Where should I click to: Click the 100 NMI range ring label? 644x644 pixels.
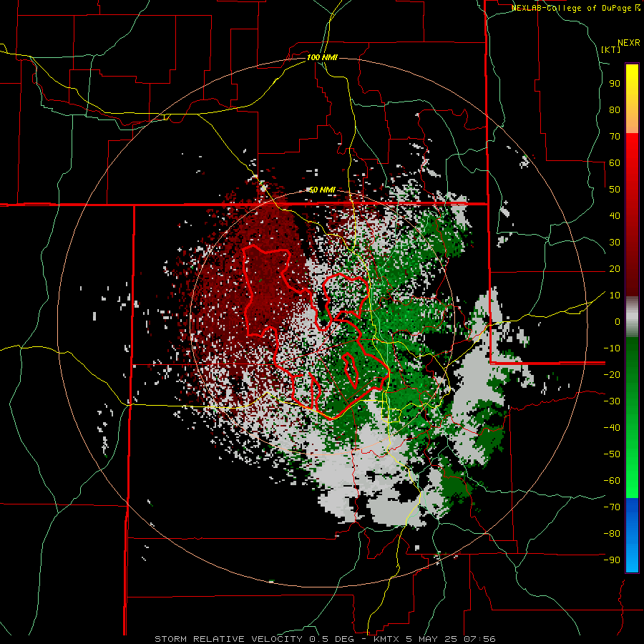coord(323,57)
